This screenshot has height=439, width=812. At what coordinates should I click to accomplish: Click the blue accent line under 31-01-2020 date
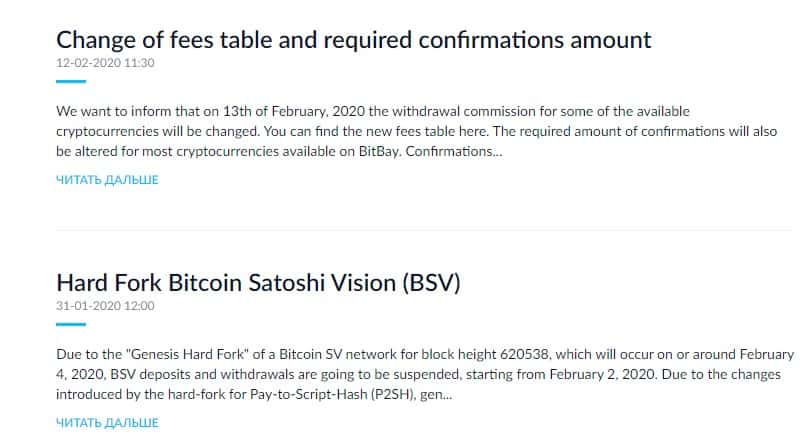point(71,324)
